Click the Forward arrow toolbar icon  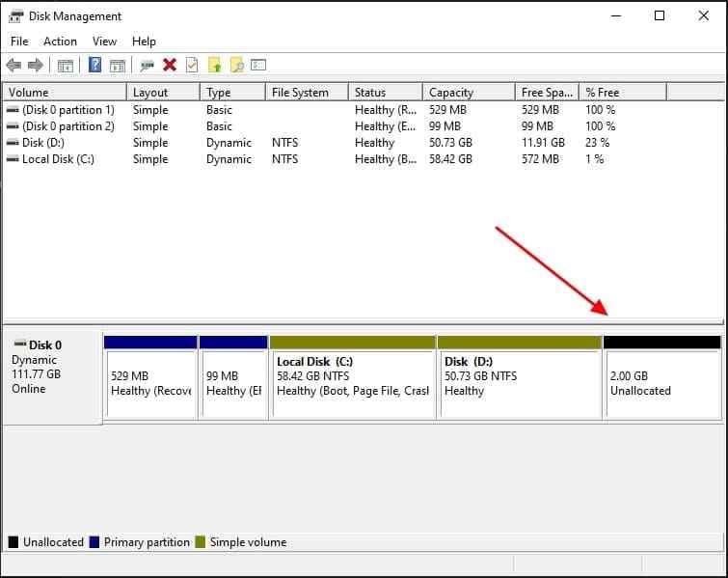pyautogui.click(x=36, y=65)
